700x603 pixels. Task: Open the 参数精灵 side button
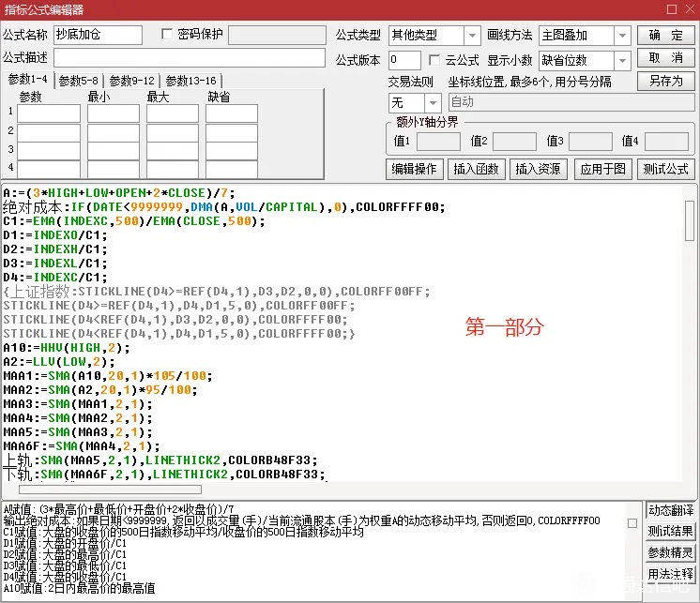[x=671, y=552]
